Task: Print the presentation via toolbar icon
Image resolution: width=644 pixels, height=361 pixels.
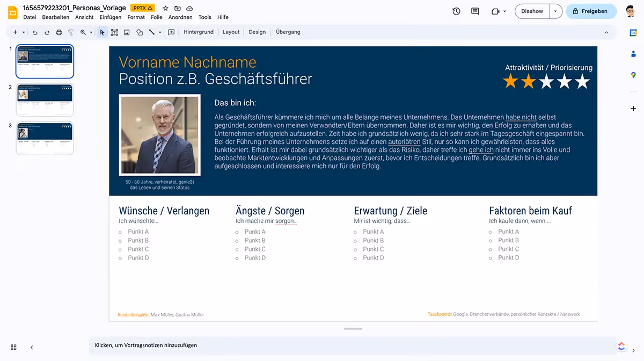Action: pos(58,32)
